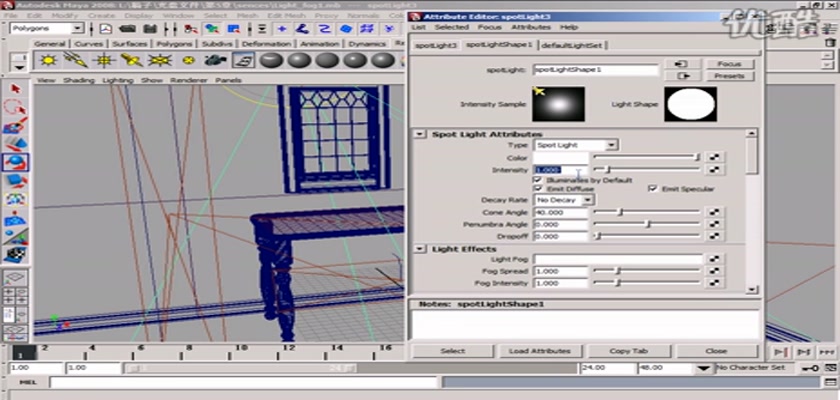840x400 pixels.
Task: Open the Light Fog map button
Action: click(x=714, y=259)
